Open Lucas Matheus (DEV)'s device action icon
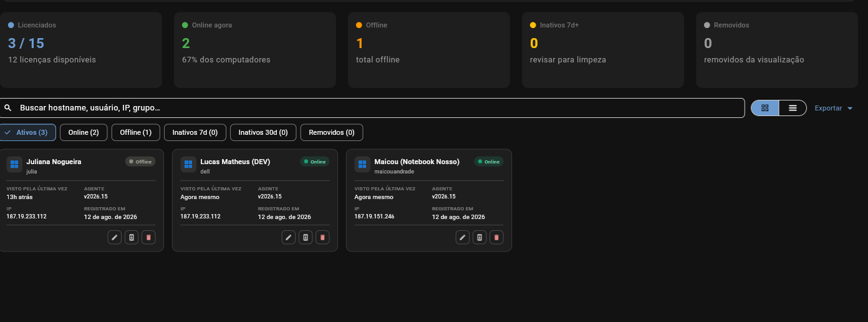The height and width of the screenshot is (322, 868). click(306, 237)
